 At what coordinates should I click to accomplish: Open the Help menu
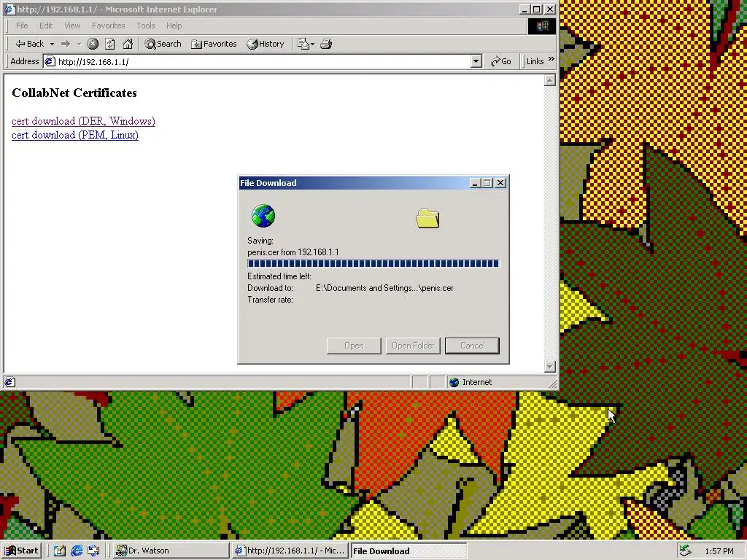click(174, 26)
